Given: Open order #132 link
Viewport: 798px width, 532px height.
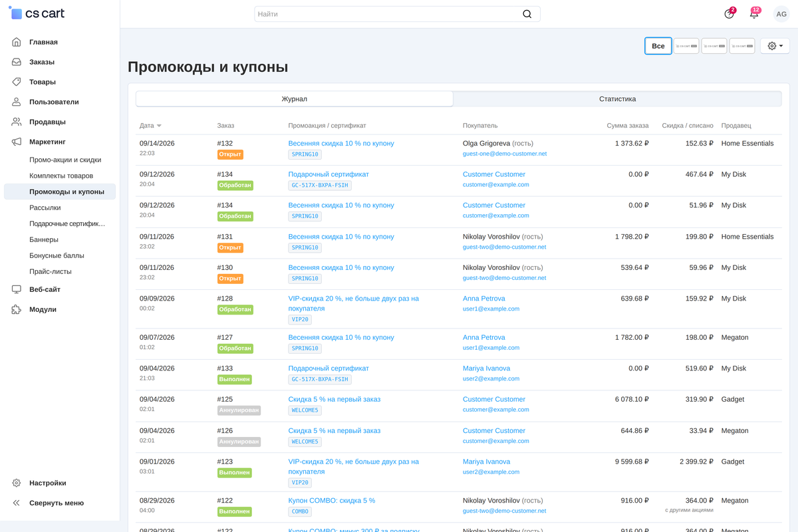Looking at the screenshot, I should click(x=225, y=143).
